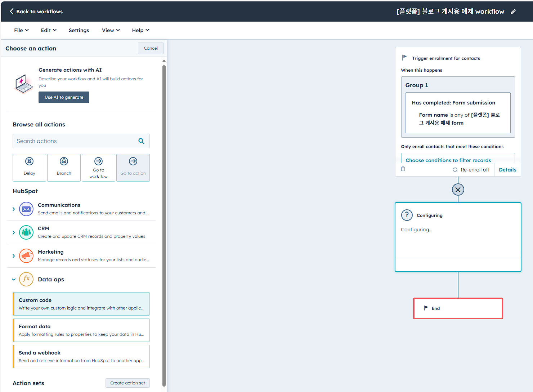Expand the Communications category
The image size is (533, 392).
click(14, 209)
